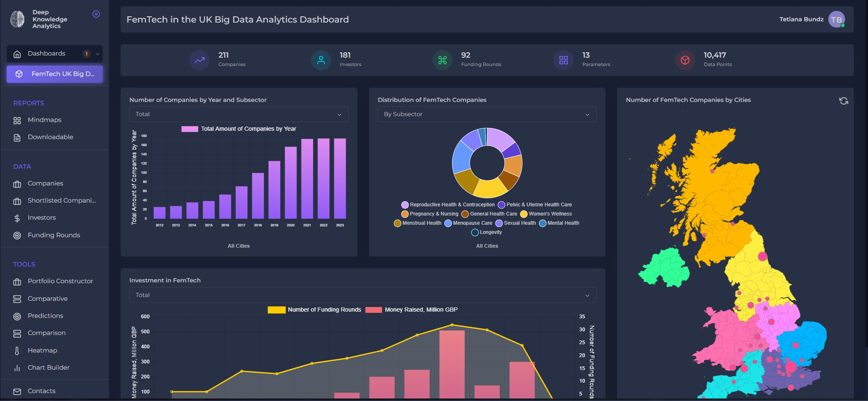Click the Funding Rounds command-symbol icon
Image resolution: width=868 pixels, height=401 pixels.
tap(442, 60)
